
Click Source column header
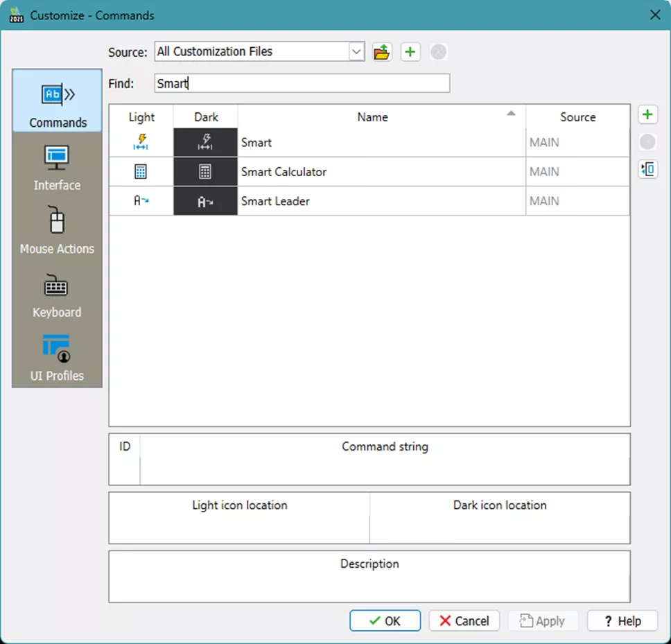tap(577, 117)
